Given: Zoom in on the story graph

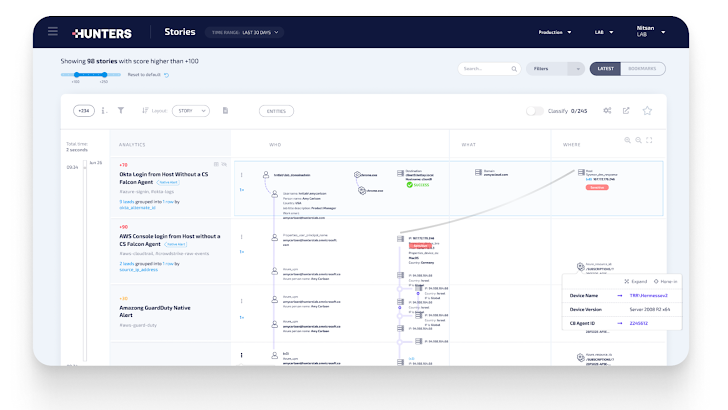Looking at the screenshot, I should (x=627, y=140).
